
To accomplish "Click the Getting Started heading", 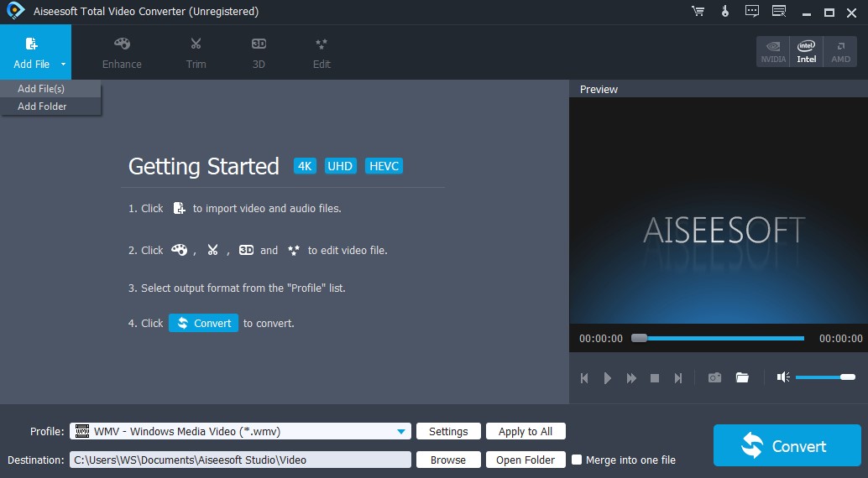I will [204, 167].
